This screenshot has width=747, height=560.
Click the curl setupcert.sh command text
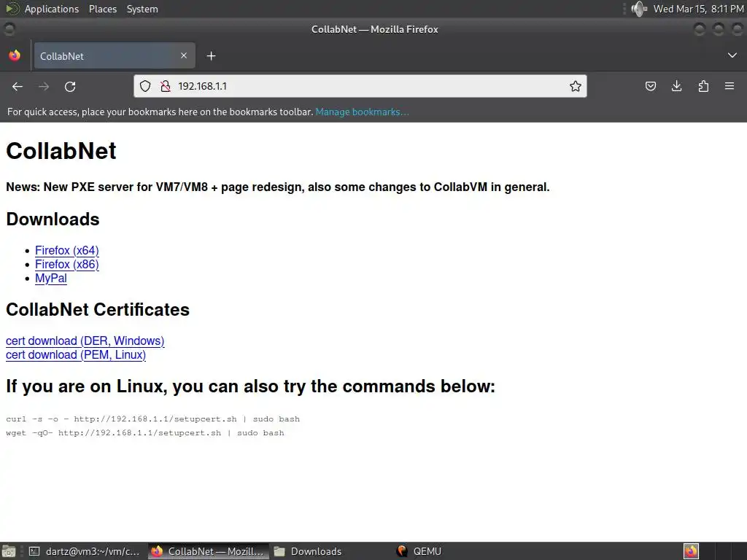pos(153,419)
